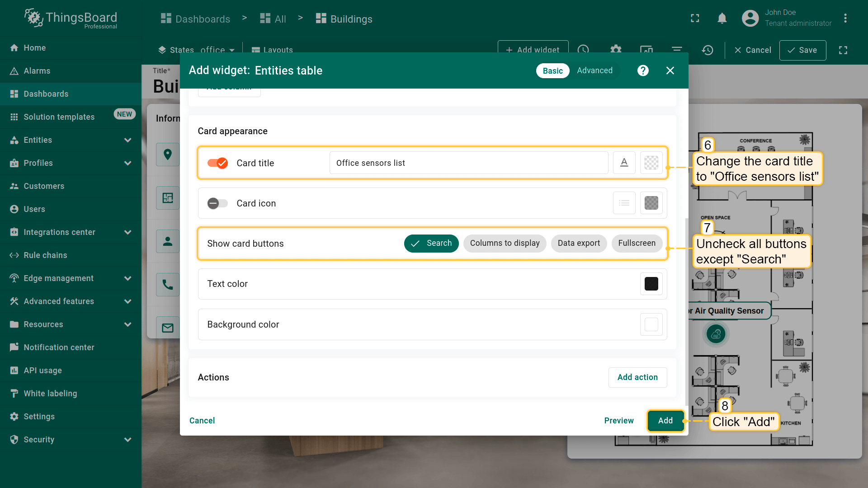
Task: Expand the Advanced features sidebar section
Action: click(128, 301)
